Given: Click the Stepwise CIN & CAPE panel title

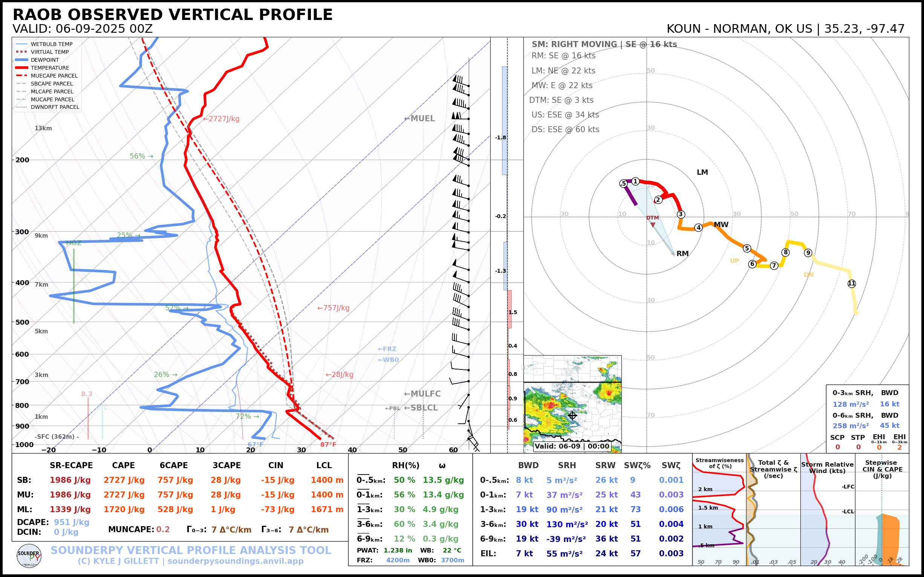Looking at the screenshot, I should tap(882, 469).
